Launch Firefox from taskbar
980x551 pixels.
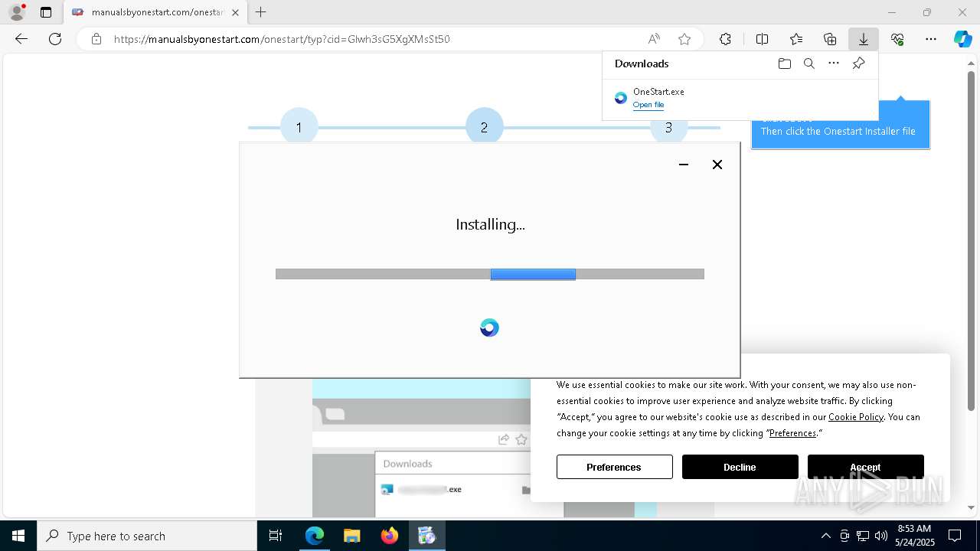tap(389, 536)
